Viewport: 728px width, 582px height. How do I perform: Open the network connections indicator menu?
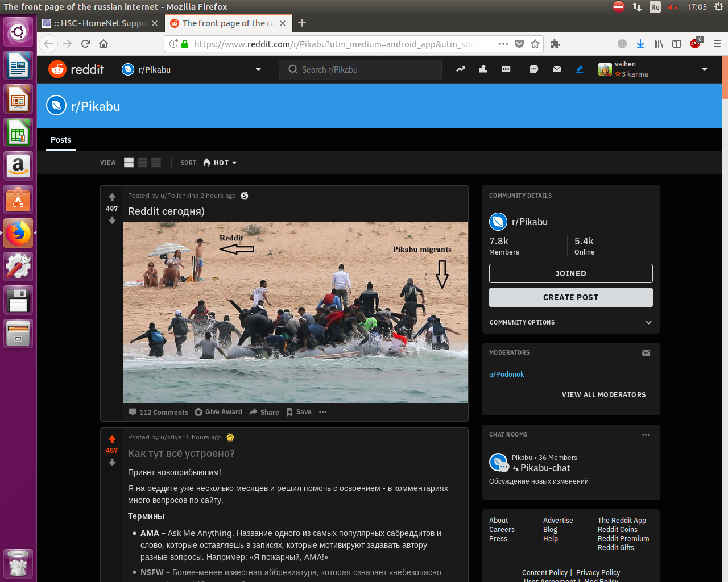[637, 7]
